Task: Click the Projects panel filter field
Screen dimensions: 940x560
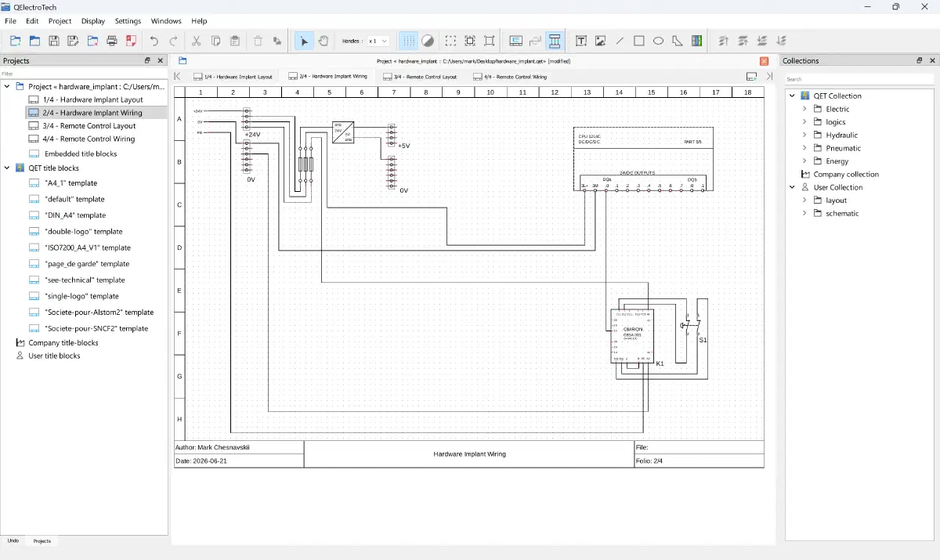Action: pyautogui.click(x=84, y=74)
